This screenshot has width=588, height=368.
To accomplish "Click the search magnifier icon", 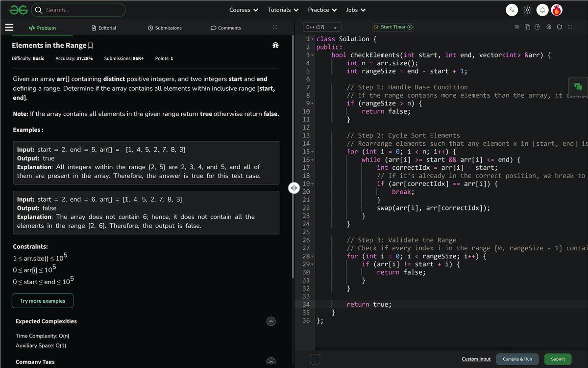I will (x=39, y=10).
